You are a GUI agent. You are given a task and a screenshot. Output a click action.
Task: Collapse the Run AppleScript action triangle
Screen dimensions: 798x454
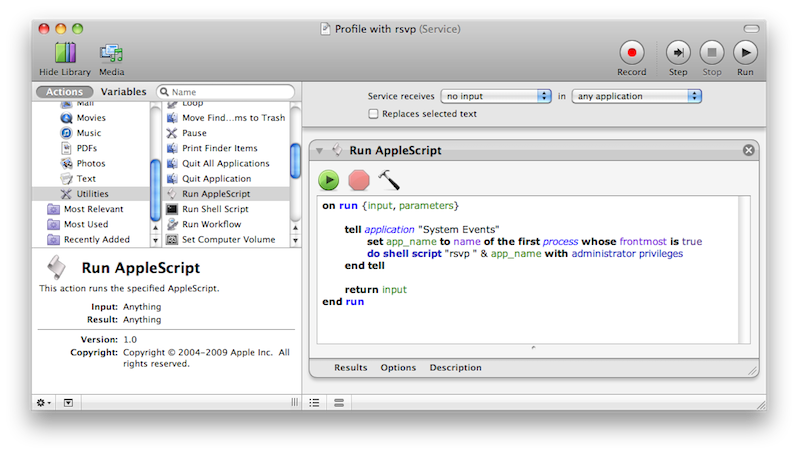pos(320,151)
